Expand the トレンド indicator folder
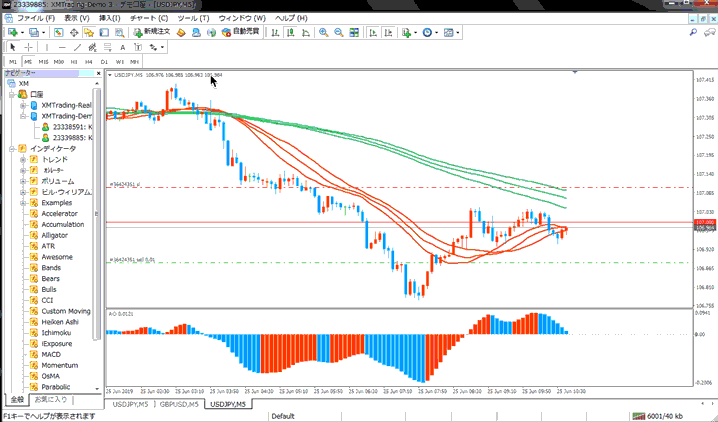The width and height of the screenshot is (718, 422). tap(22, 160)
